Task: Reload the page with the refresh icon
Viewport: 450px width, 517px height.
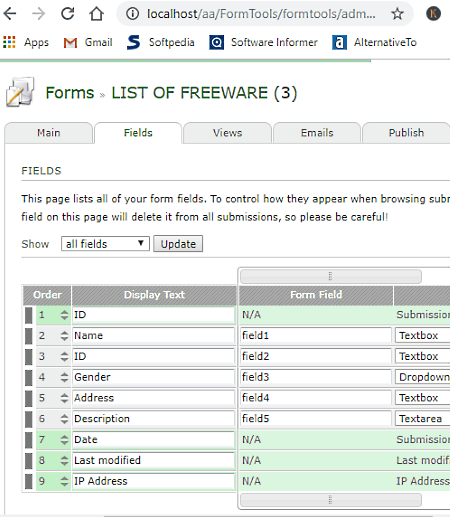Action: point(68,14)
